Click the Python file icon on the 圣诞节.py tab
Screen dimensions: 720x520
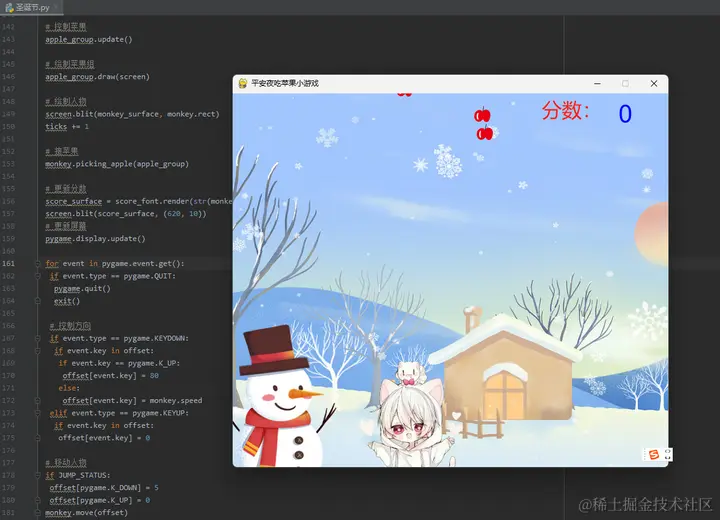[9, 7]
